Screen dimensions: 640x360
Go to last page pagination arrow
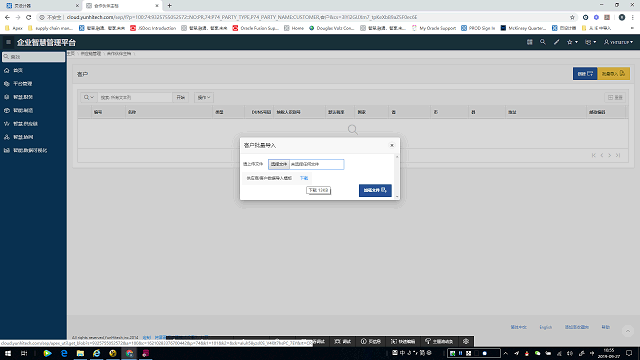tap(618, 156)
